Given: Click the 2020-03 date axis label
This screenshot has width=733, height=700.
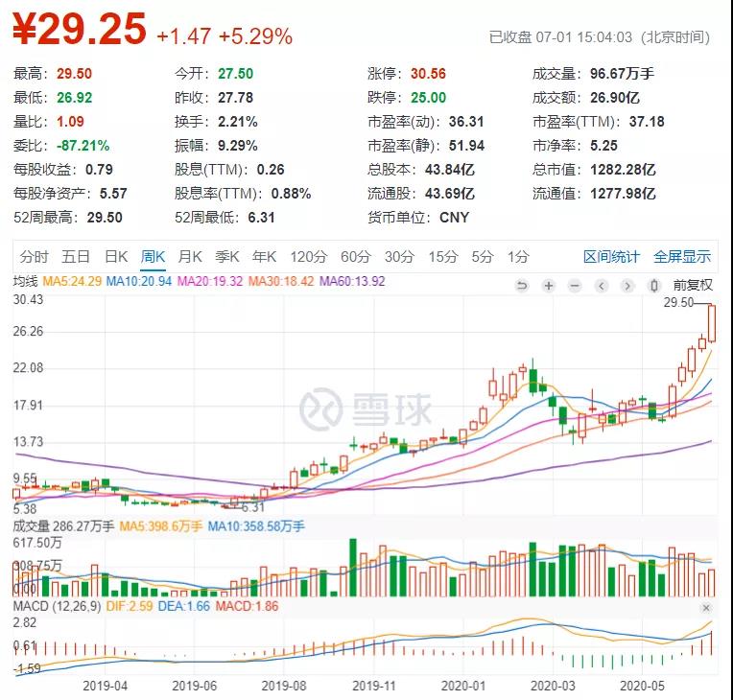Looking at the screenshot, I should click(553, 686).
